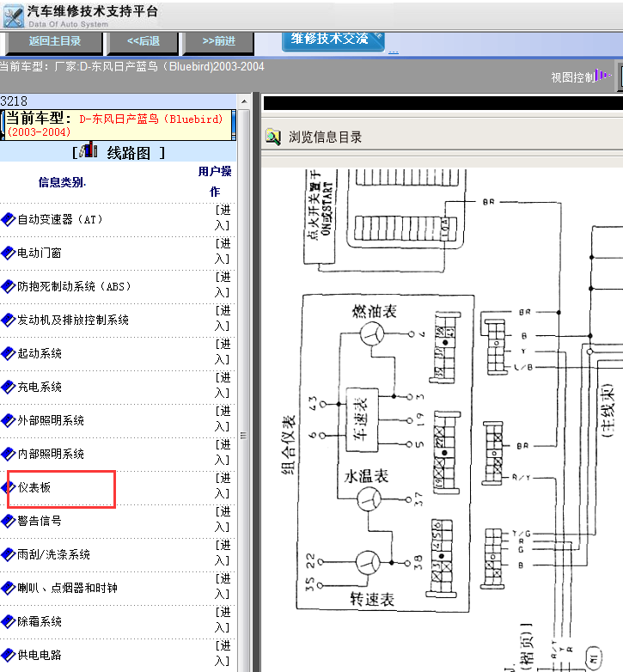Open 防抱死制动系统（ABS） category

[x=74, y=286]
